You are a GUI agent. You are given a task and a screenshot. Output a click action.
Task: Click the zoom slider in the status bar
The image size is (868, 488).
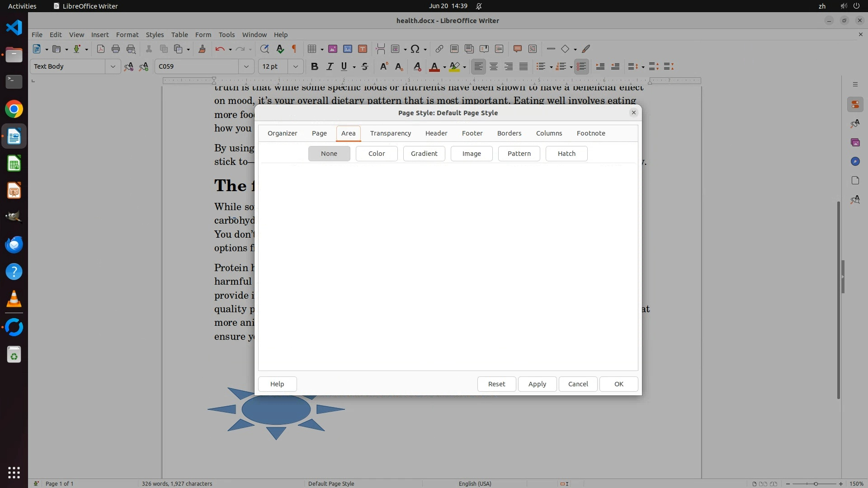tap(815, 483)
